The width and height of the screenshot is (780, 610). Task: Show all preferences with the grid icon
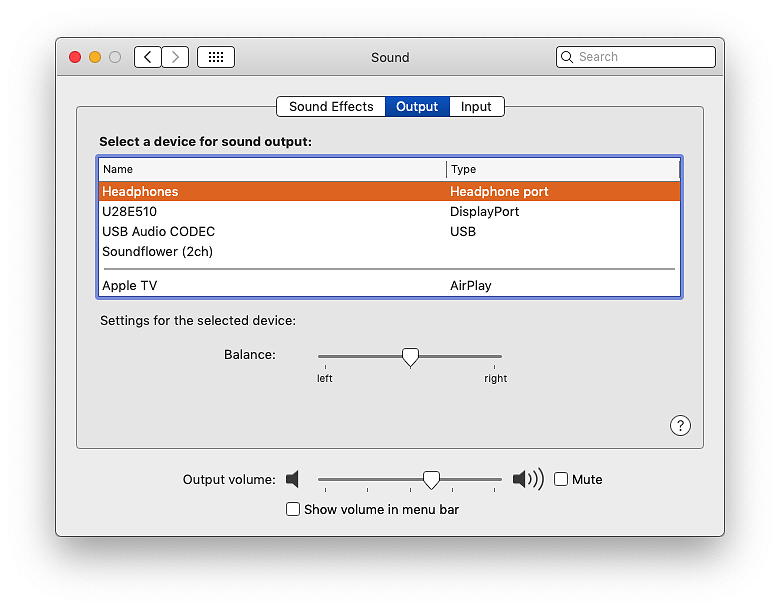pos(216,57)
